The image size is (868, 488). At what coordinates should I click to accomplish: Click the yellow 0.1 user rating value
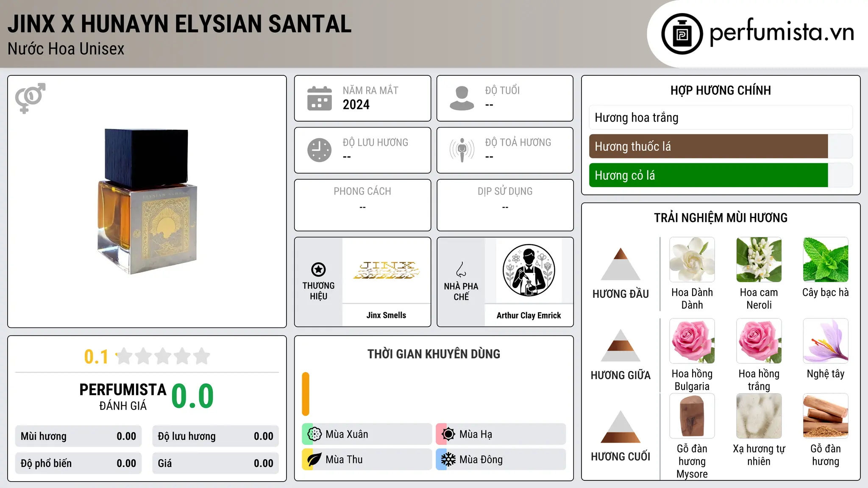coord(96,357)
